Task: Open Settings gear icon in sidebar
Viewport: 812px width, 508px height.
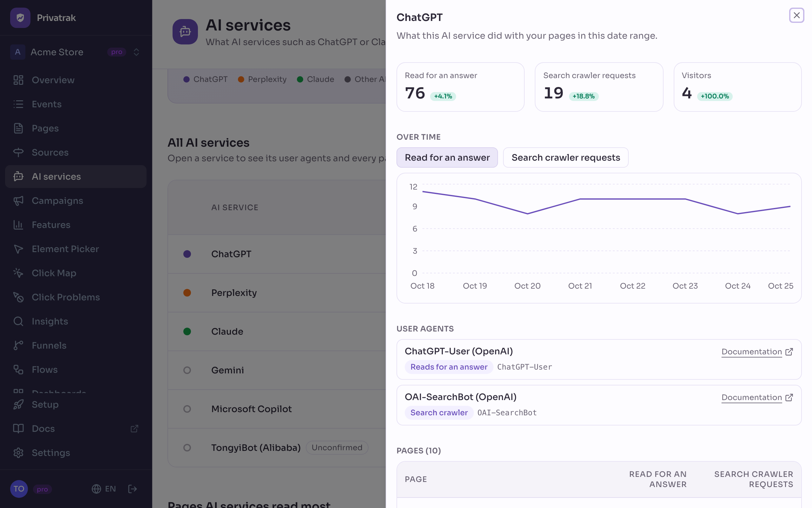Action: coord(18,453)
